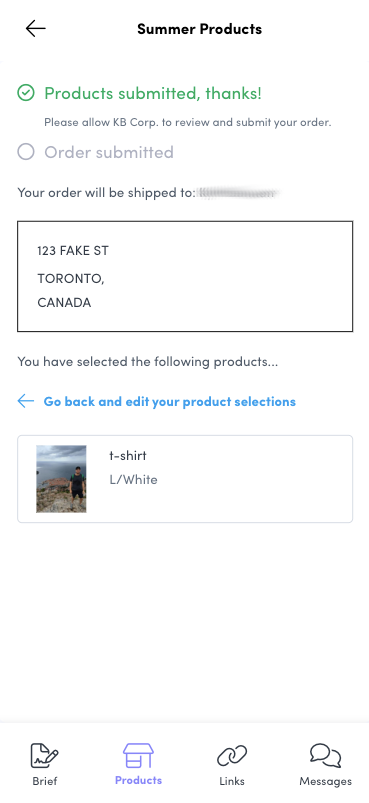Click the blue left arrow beside edit link
This screenshot has width=369, height=803.
pos(26,401)
